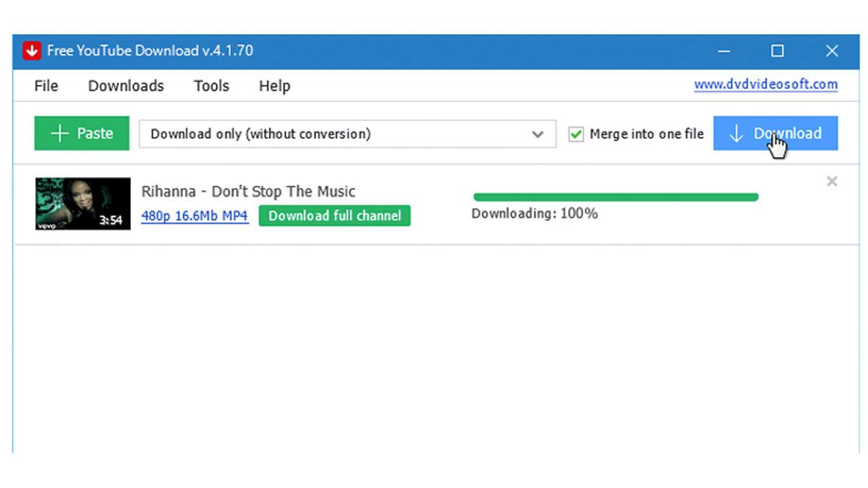This screenshot has width=868, height=488.
Task: Open the File menu
Action: (46, 86)
